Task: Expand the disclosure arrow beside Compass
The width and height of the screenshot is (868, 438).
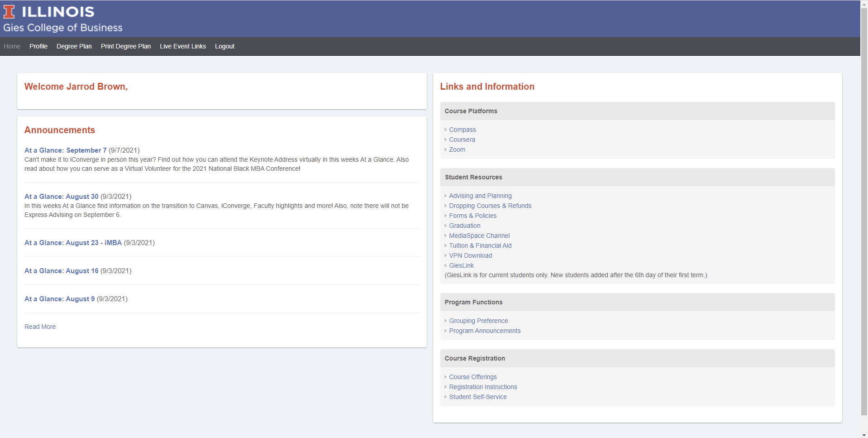Action: (446, 130)
